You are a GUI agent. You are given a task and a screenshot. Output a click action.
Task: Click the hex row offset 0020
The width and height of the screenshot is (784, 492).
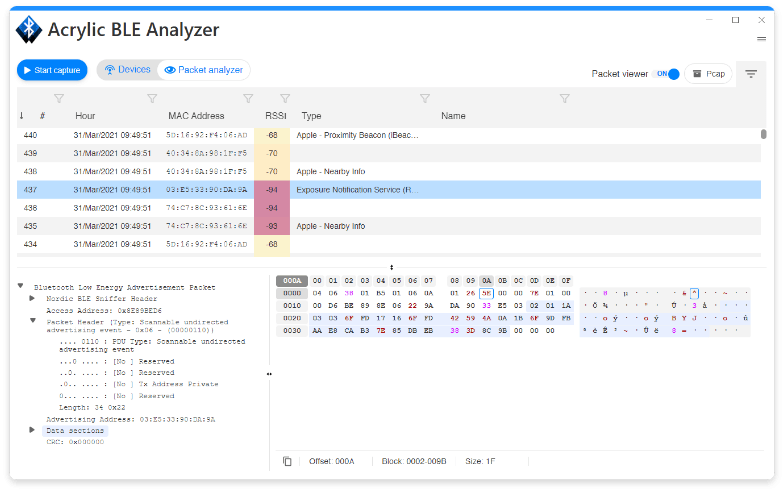[x=292, y=318]
